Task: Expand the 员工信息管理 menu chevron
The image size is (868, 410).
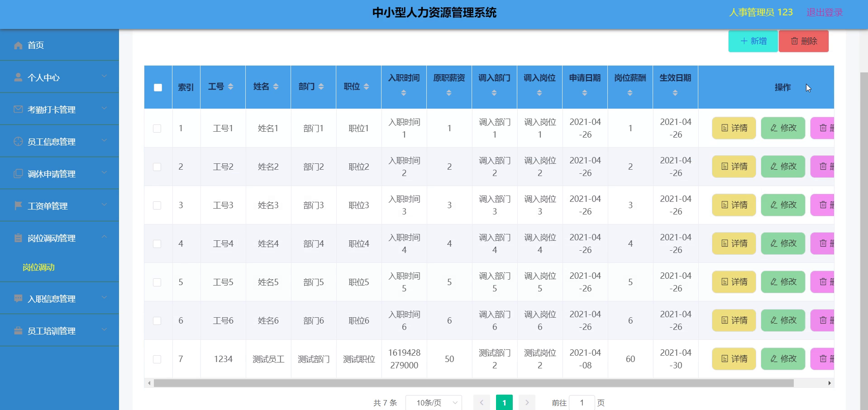Action: (x=104, y=140)
